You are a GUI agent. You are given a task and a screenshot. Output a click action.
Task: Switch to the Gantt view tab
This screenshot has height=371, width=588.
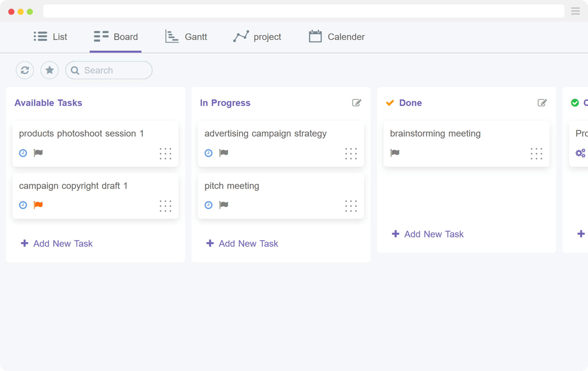[x=186, y=37]
